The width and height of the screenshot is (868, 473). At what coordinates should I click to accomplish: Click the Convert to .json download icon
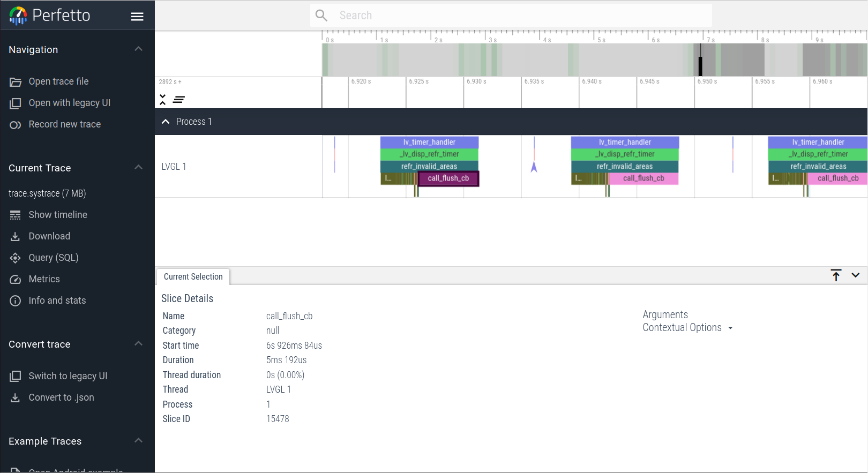click(16, 398)
